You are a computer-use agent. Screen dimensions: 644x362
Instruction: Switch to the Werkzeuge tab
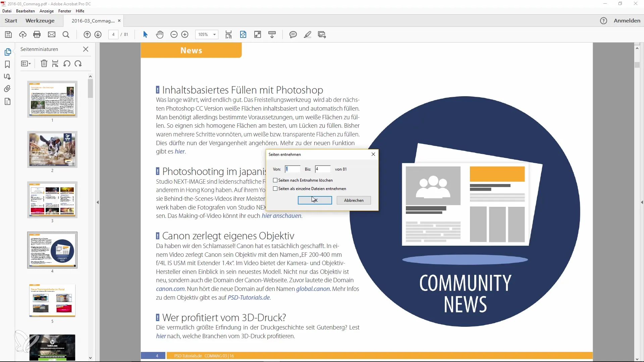tap(40, 21)
